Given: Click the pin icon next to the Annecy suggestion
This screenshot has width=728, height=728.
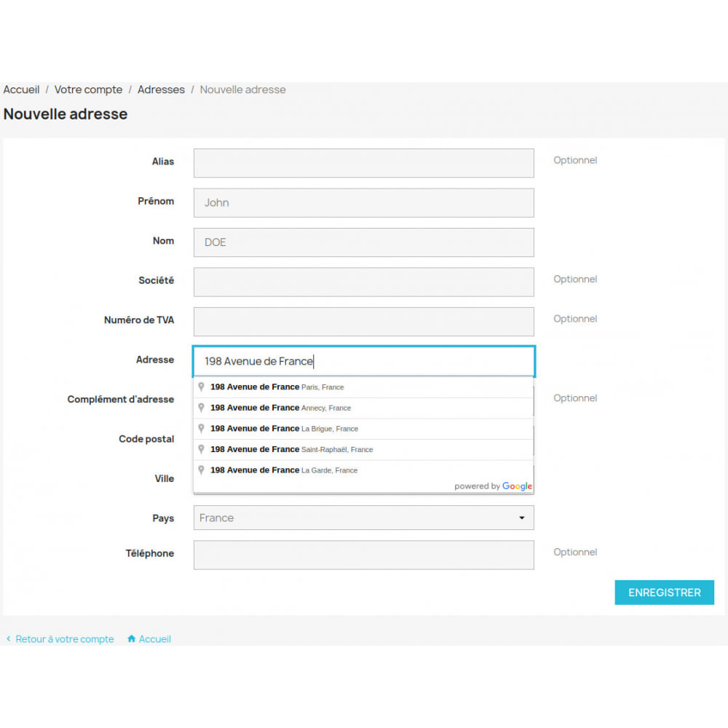Looking at the screenshot, I should coord(202,408).
